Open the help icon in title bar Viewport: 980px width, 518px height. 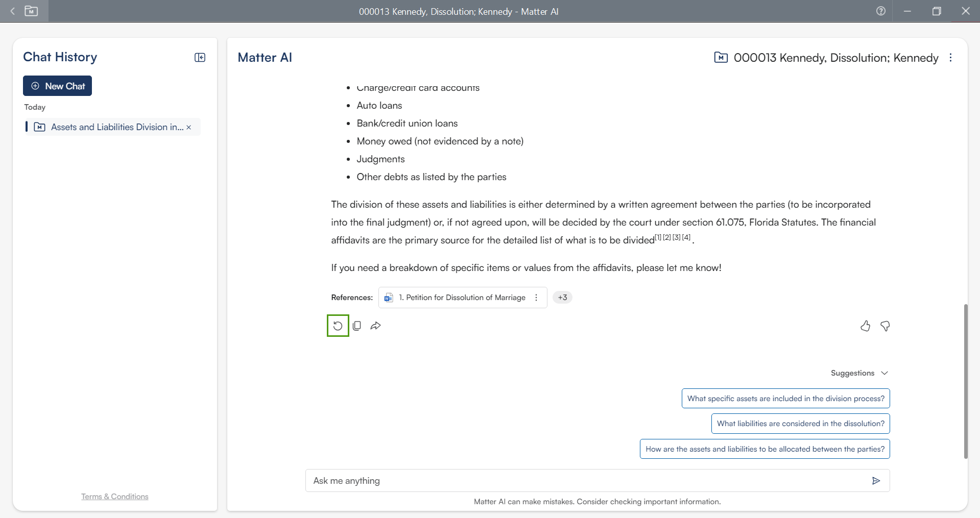pos(880,11)
